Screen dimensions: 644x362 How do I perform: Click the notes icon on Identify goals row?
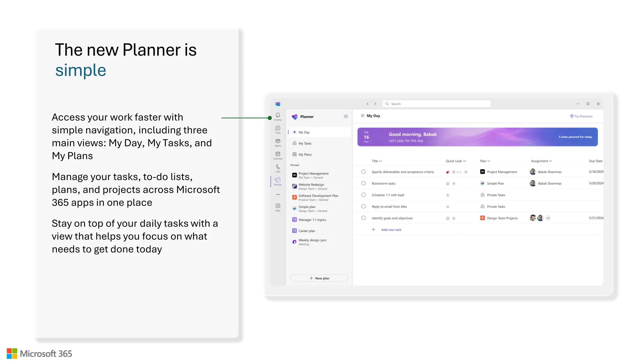(x=448, y=218)
